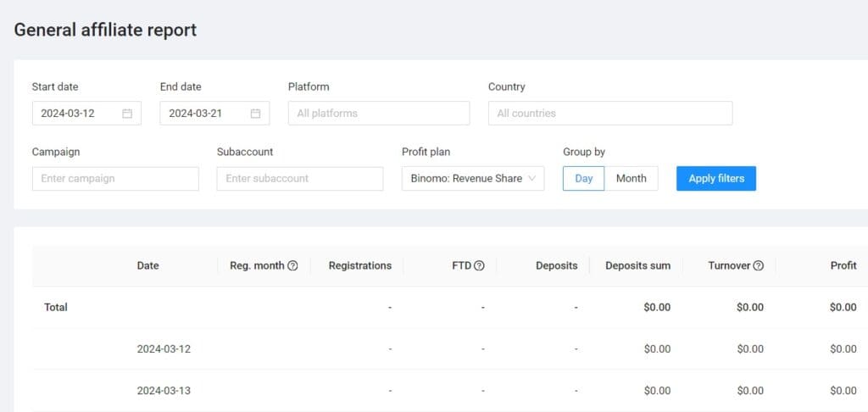The height and width of the screenshot is (412, 868).
Task: Group the report by Day
Action: [x=583, y=178]
